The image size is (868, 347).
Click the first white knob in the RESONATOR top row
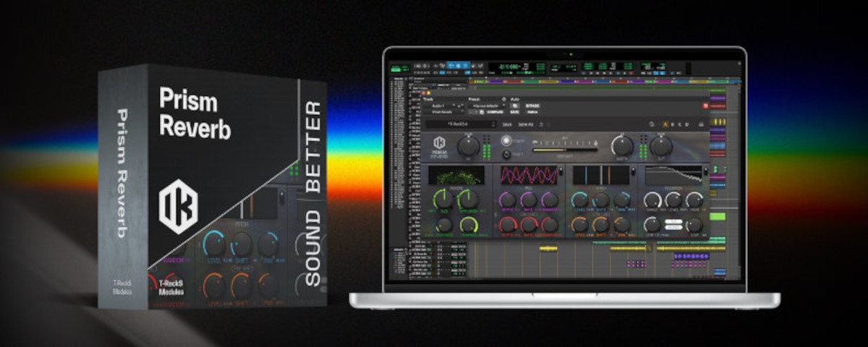(x=652, y=200)
